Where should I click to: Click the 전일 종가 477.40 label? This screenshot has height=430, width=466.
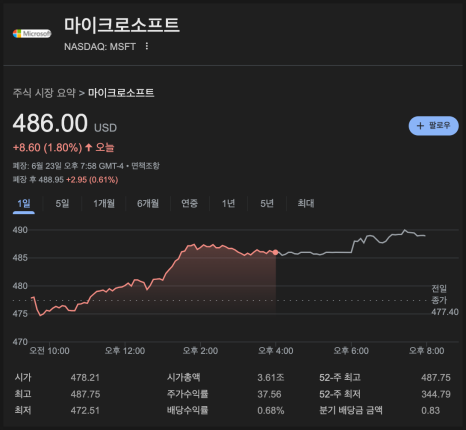click(445, 300)
